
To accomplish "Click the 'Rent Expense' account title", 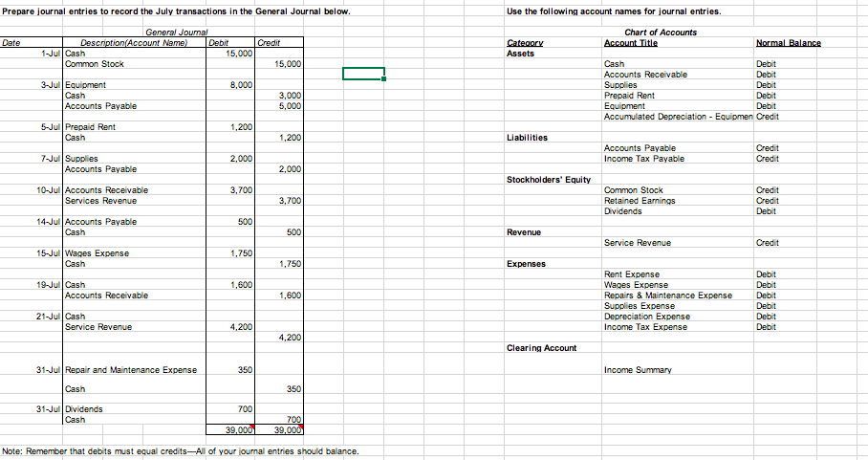I will tap(632, 274).
